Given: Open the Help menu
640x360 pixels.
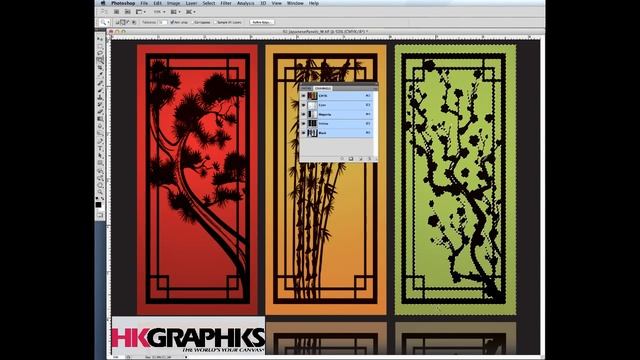Looking at the screenshot, I should point(314,3).
